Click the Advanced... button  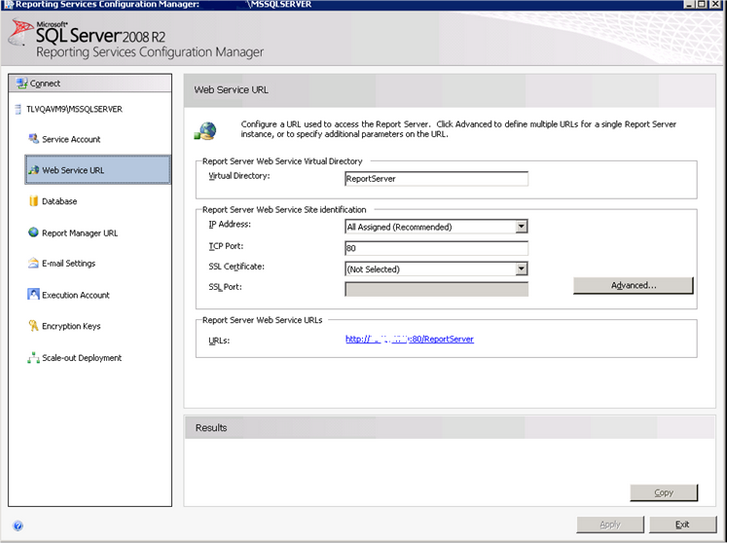coord(633,285)
